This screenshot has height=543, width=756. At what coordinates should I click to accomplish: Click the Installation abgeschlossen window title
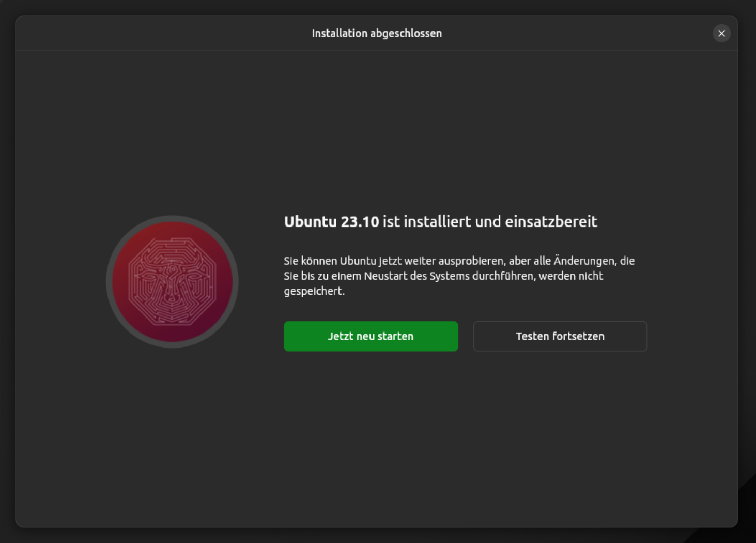coord(376,34)
